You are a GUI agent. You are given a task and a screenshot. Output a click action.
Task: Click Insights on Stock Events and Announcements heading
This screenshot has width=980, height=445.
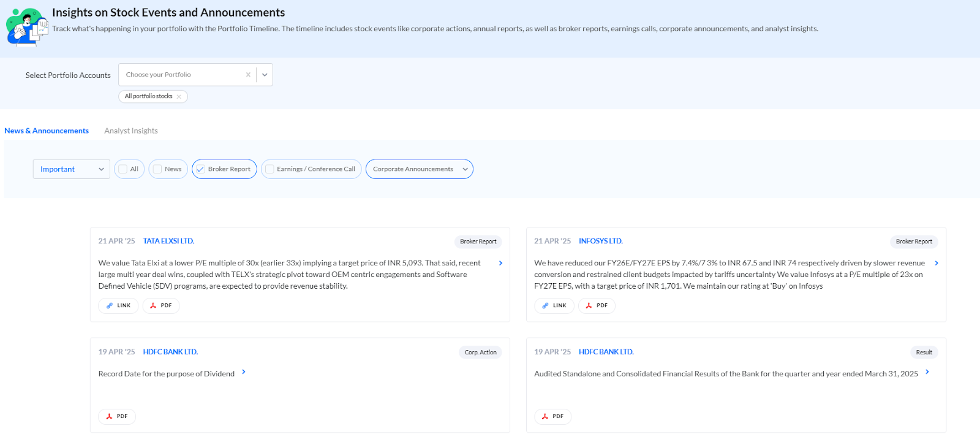(168, 12)
